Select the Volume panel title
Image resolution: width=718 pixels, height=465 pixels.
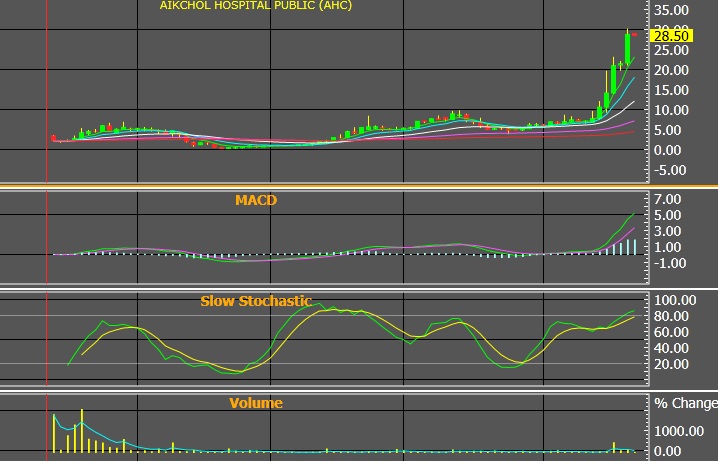click(256, 403)
